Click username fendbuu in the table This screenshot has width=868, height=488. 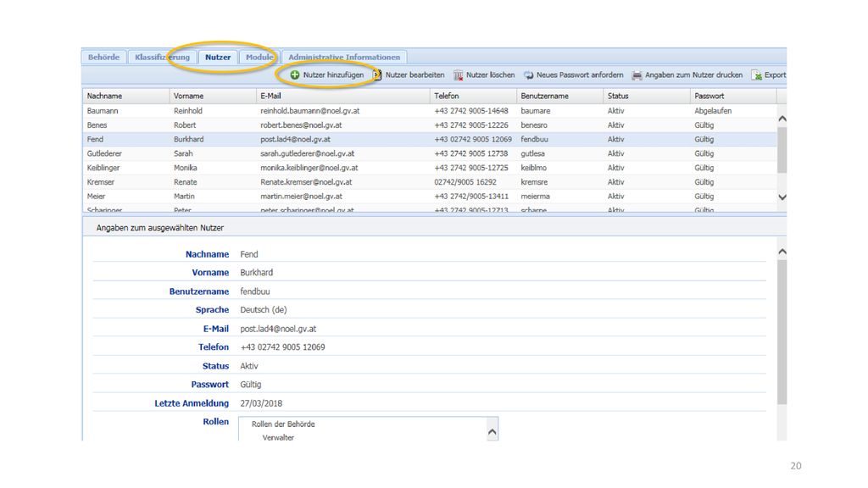534,140
